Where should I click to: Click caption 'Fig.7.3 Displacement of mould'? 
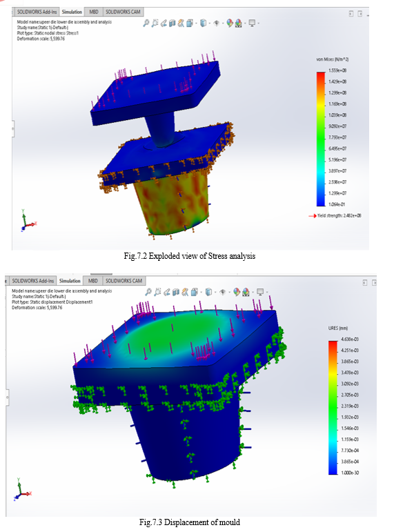[189, 522]
